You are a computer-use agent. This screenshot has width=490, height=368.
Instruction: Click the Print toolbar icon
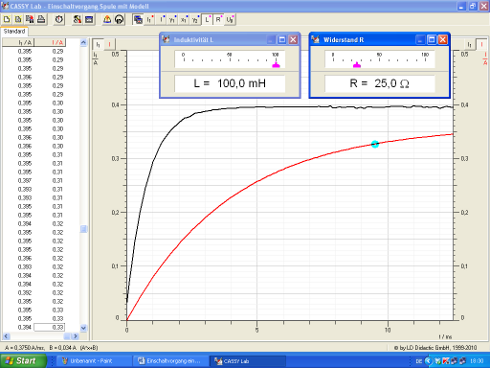41,20
